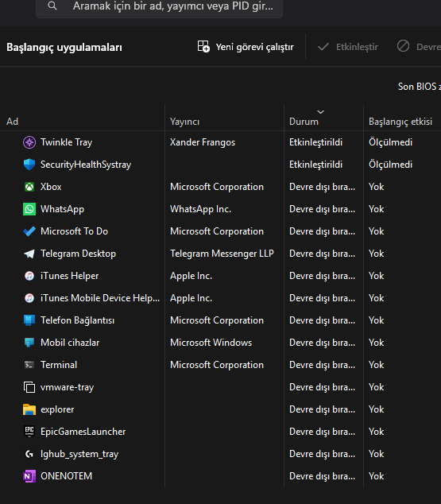Select the WhatsApp startup entry
This screenshot has width=441, height=504.
tap(62, 209)
